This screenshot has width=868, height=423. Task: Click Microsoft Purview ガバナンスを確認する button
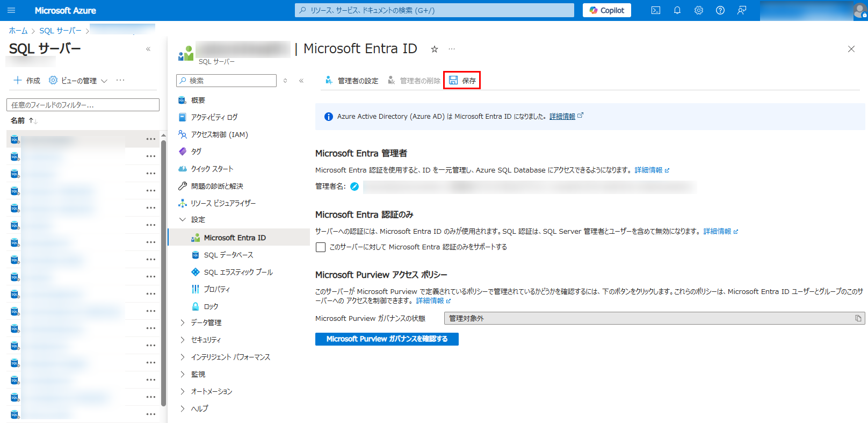(x=387, y=339)
